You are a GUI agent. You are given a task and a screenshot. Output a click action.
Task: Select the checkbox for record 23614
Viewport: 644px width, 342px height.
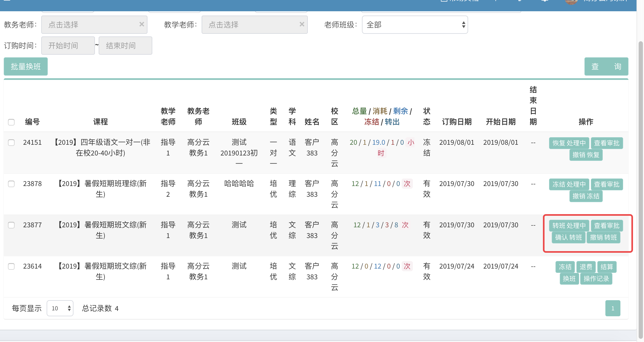click(x=11, y=266)
